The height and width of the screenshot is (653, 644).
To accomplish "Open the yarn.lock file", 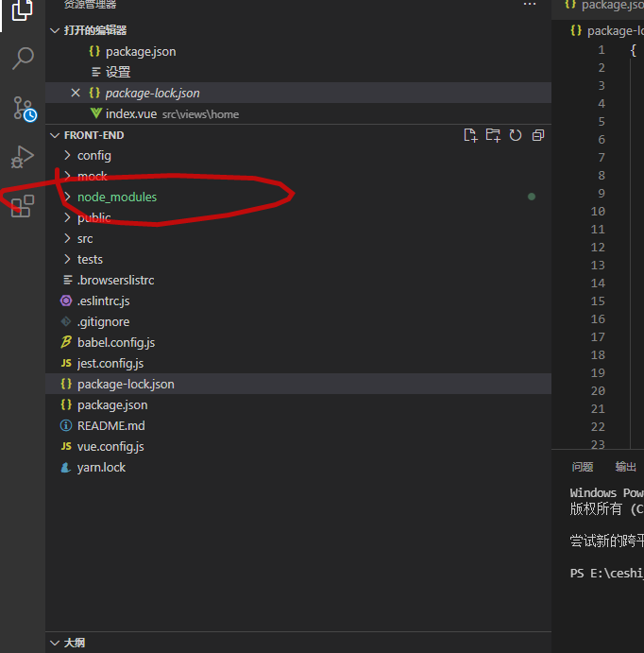I will [x=298, y=467].
